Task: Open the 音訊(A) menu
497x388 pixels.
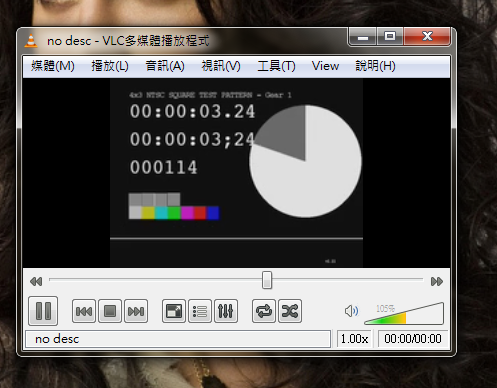Action: tap(165, 66)
